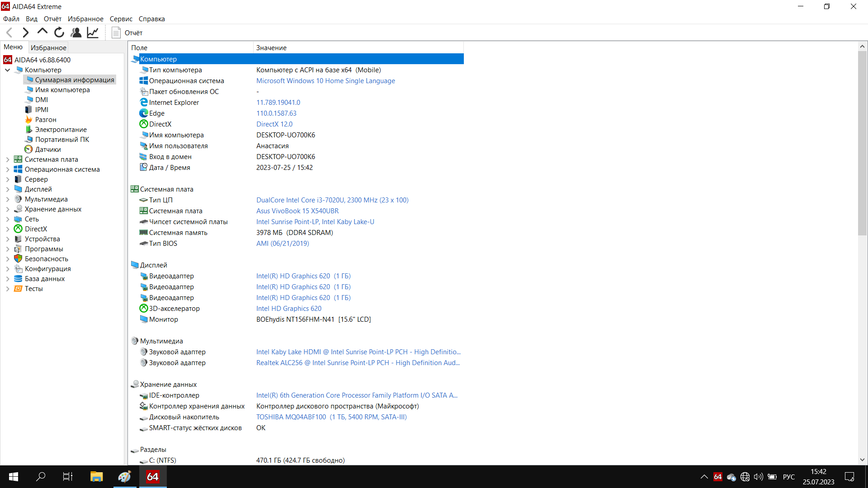
Task: Open the DirectX 12.0 link
Action: (274, 124)
